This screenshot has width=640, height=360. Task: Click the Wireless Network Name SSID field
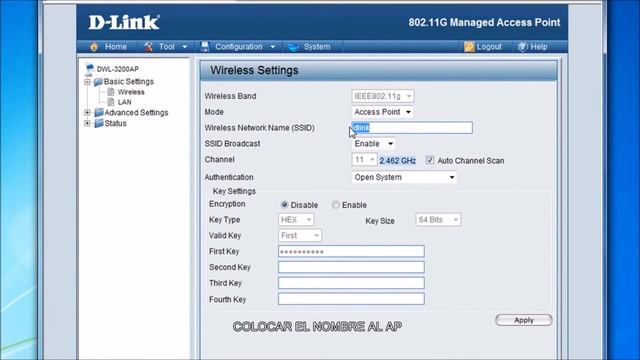[x=412, y=128]
